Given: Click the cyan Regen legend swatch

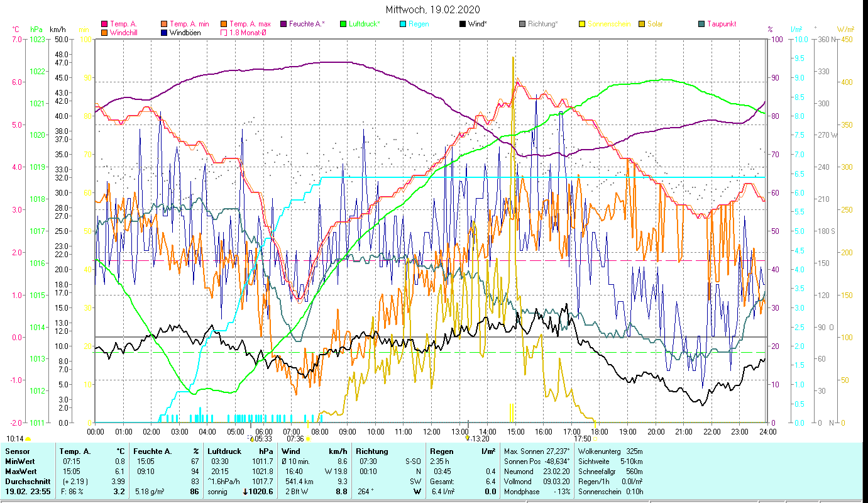Looking at the screenshot, I should [x=403, y=24].
